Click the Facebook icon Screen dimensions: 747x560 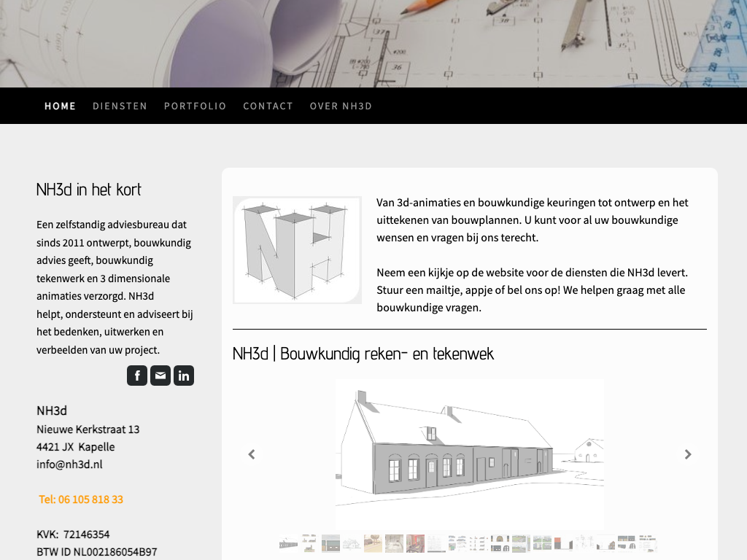137,376
